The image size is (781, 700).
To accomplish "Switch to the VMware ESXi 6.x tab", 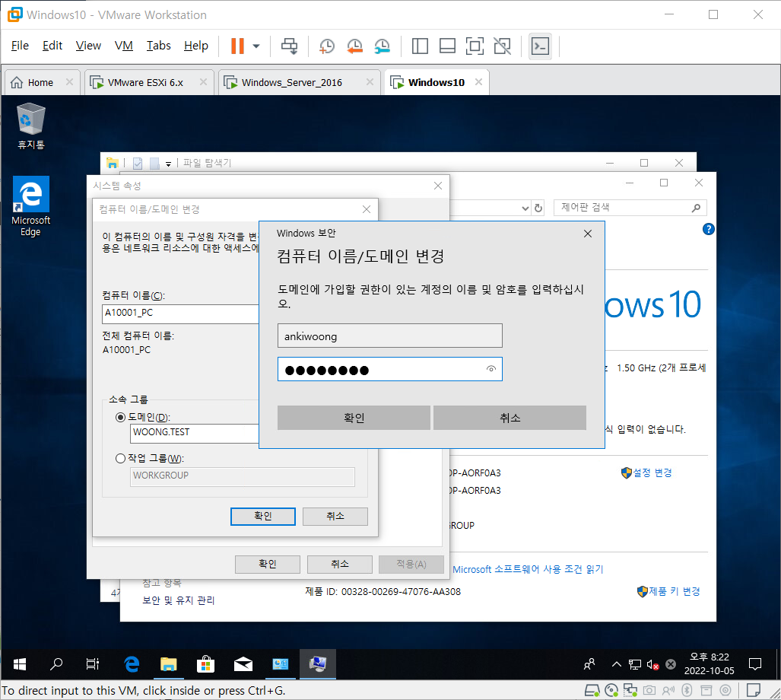I will coord(145,82).
